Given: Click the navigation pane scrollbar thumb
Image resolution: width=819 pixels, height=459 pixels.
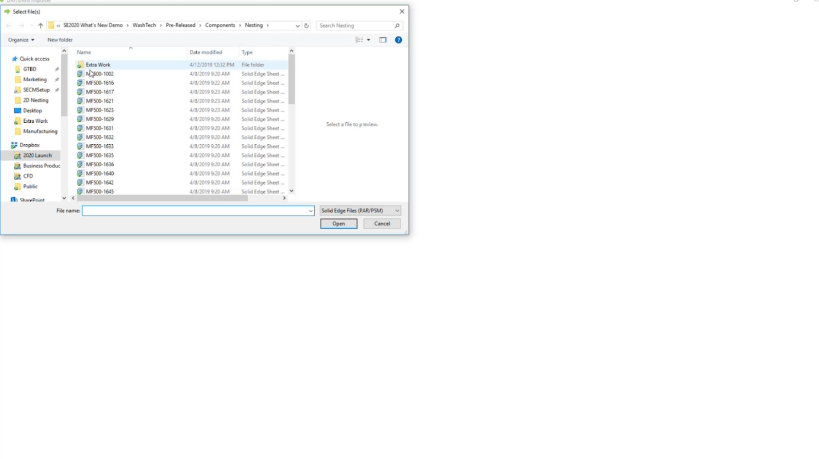Looking at the screenshot, I should tap(64, 85).
